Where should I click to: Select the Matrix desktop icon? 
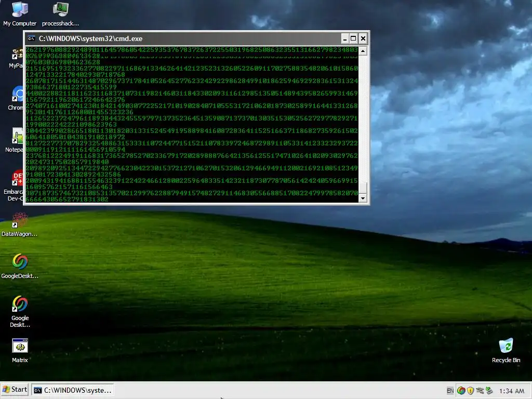point(20,350)
